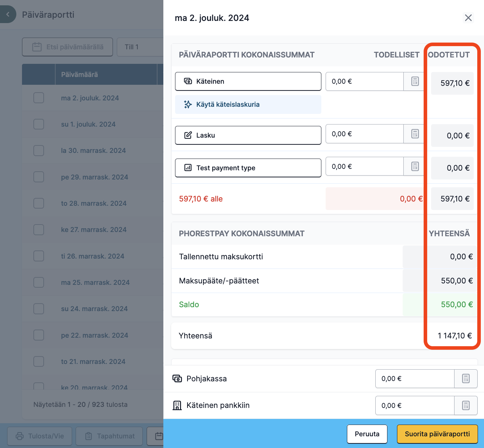Click the Näytetään 1 - 20 / 923 tulosta text
The image size is (484, 448).
(80, 404)
